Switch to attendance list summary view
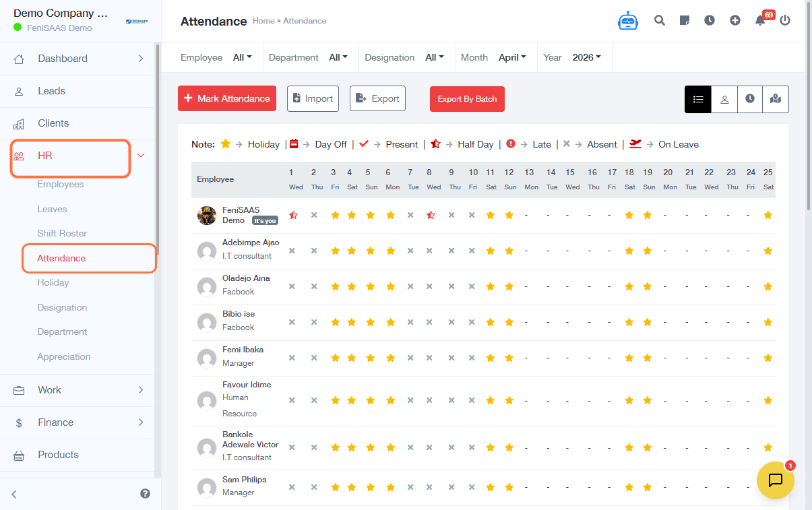812x510 pixels. pos(698,99)
